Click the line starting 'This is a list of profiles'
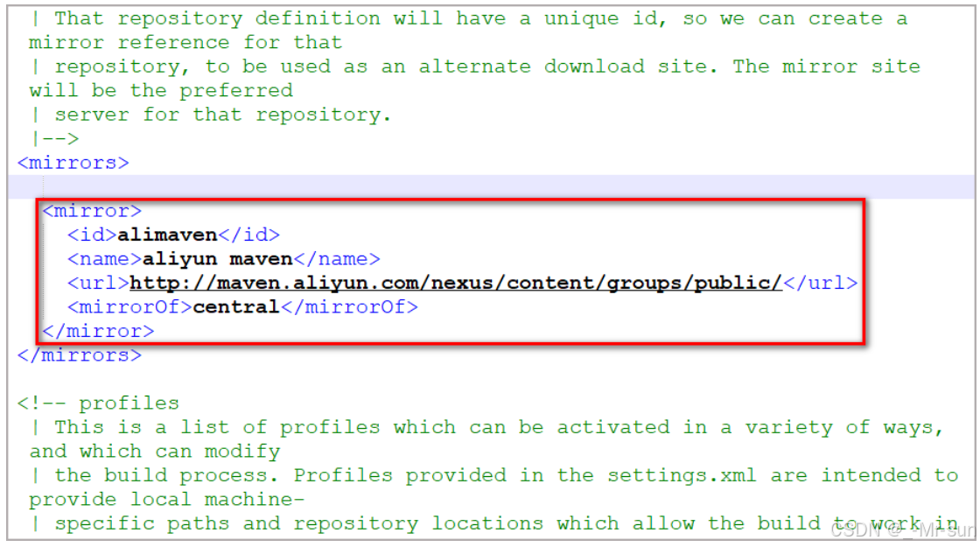Viewport: 980px width, 547px height. pyautogui.click(x=486, y=428)
